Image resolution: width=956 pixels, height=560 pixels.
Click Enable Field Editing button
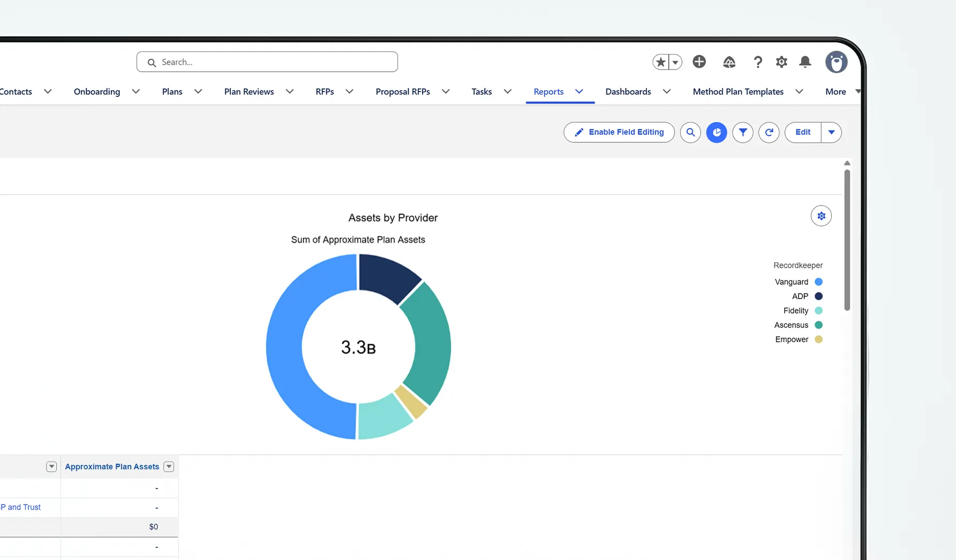tap(619, 132)
